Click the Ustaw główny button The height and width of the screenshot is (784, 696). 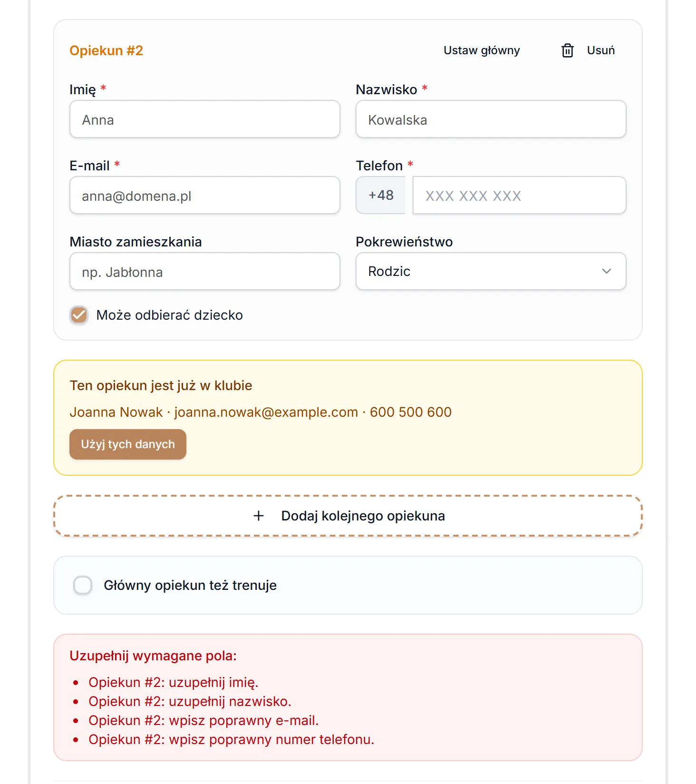(x=482, y=50)
